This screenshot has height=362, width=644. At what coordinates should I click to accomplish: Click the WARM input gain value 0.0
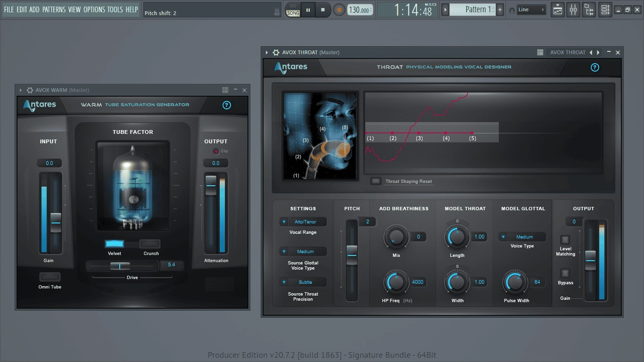(x=50, y=163)
